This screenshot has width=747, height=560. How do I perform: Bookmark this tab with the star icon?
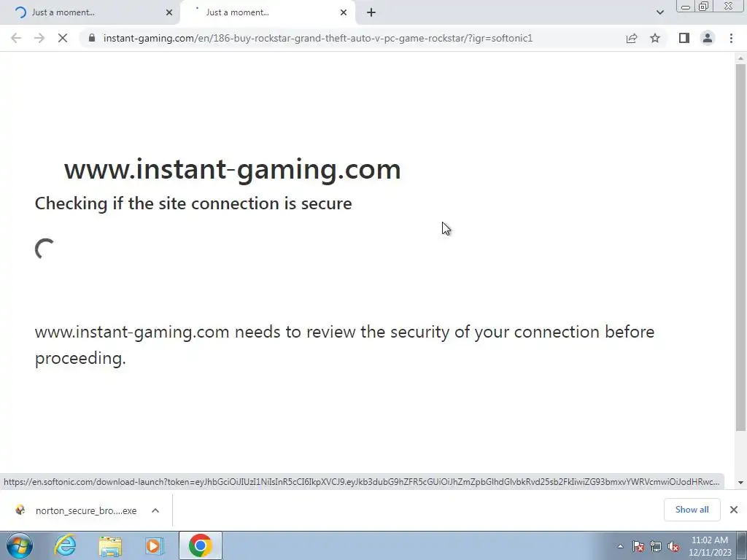coord(655,38)
